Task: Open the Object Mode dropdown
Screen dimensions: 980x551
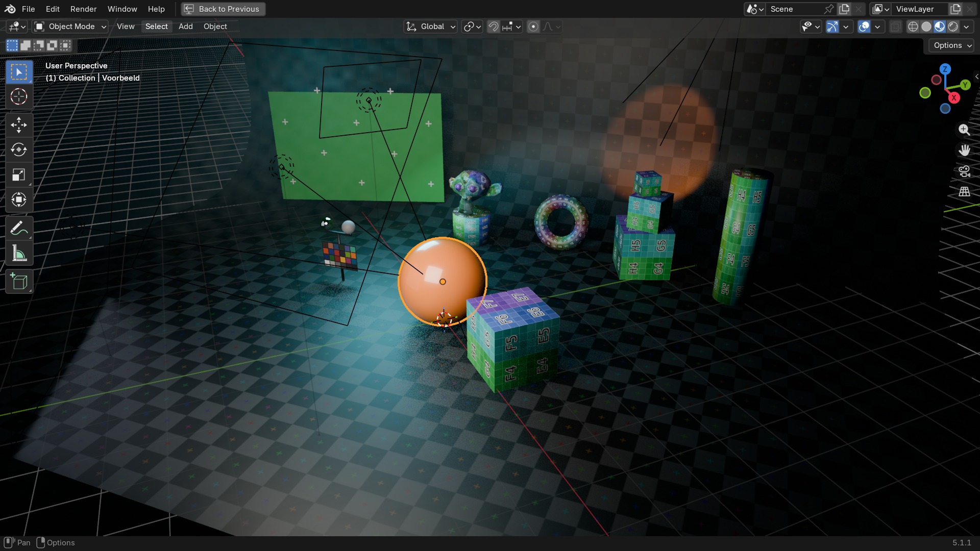Action: tap(70, 27)
